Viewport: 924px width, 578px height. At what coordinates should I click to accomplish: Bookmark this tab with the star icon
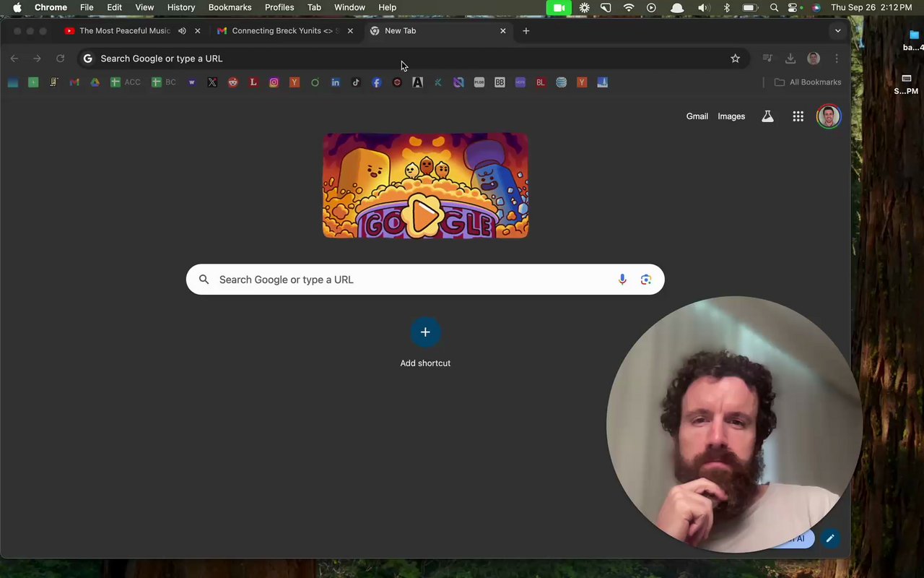pos(735,59)
